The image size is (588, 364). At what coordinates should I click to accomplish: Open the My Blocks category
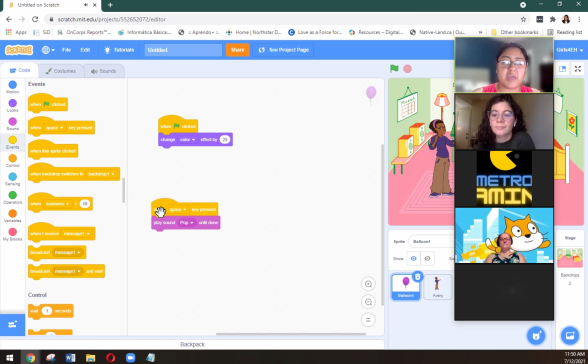coord(12,234)
